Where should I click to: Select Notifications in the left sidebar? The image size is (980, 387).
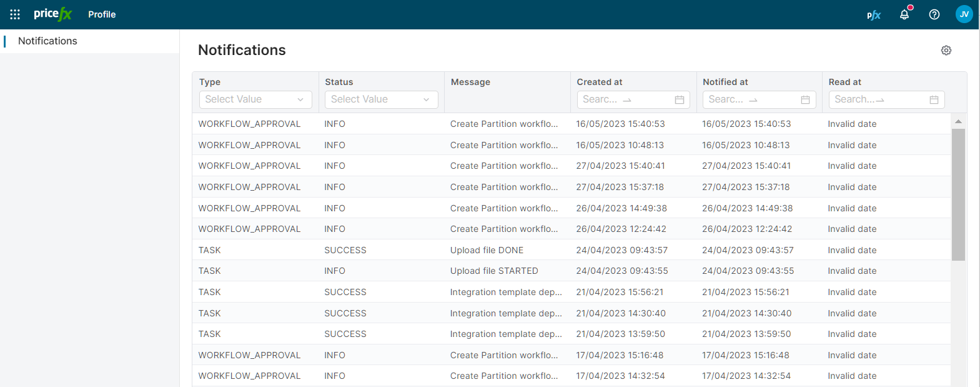point(47,41)
